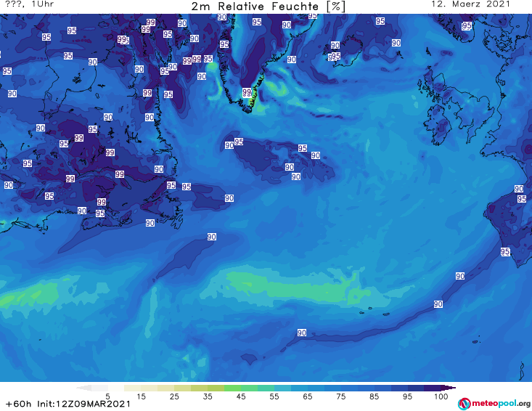Image resolution: width=532 pixels, height=411 pixels.
Task: Click color scale tick label '35'
Action: [208, 396]
